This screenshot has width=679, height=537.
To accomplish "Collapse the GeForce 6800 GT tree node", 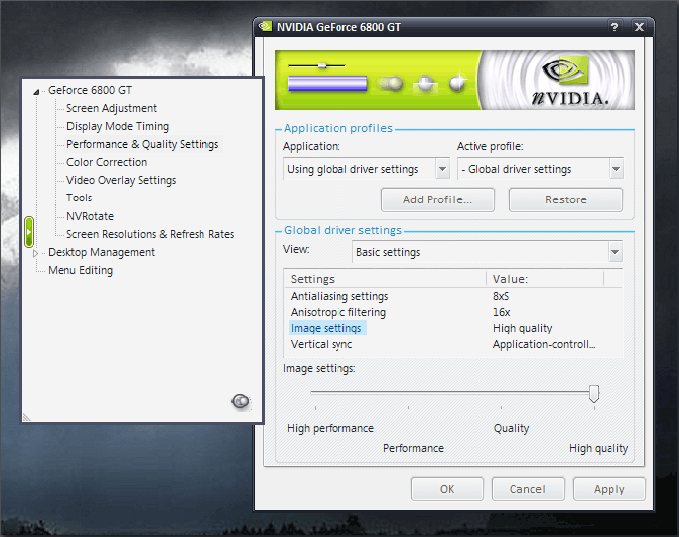I will (x=36, y=91).
